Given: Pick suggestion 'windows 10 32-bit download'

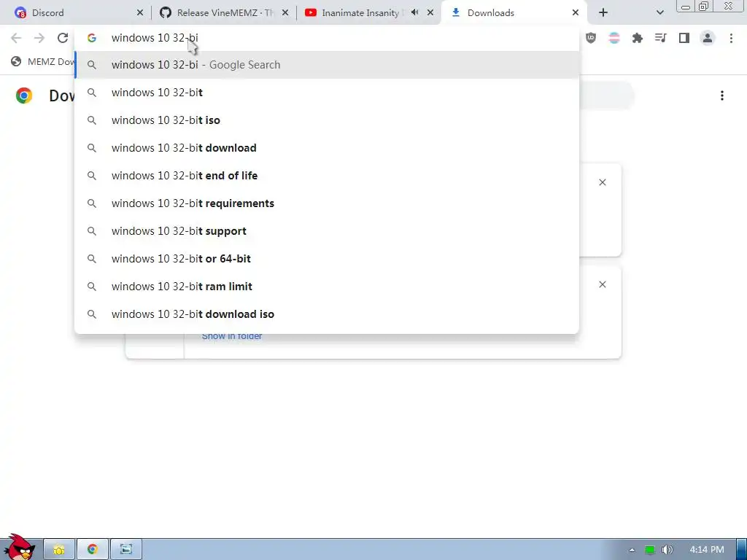Looking at the screenshot, I should coord(327,147).
